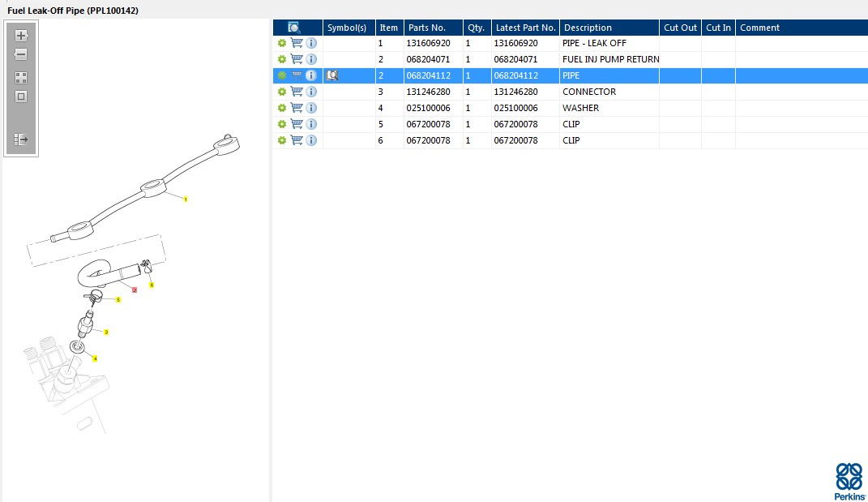Click the Cut Out column header
868x502 pixels.
[680, 28]
